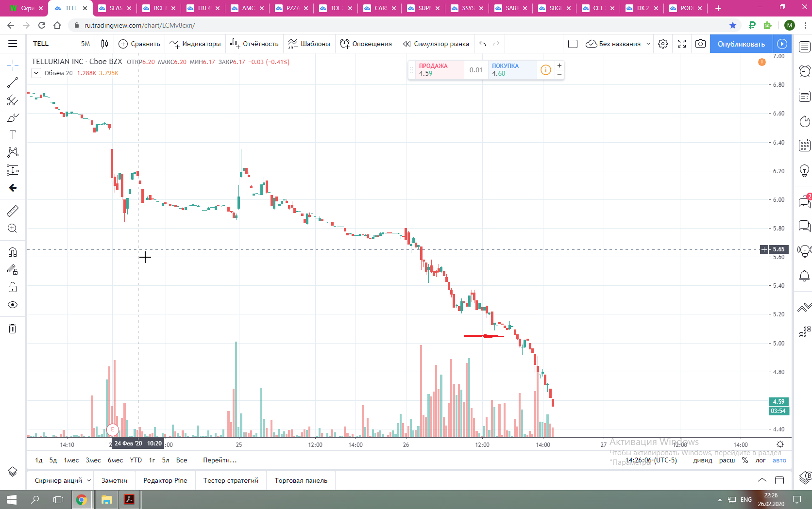Open Chrome from the Windows taskbar
The width and height of the screenshot is (812, 509).
[82, 499]
